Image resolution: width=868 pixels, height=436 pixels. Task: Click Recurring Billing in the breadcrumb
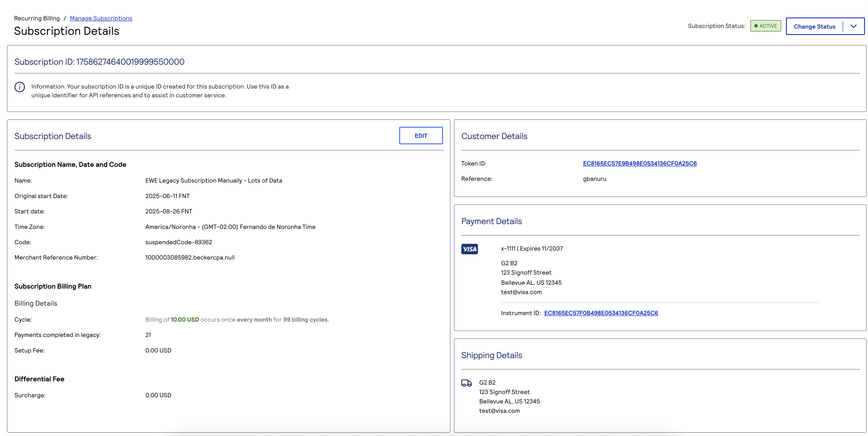click(x=37, y=18)
